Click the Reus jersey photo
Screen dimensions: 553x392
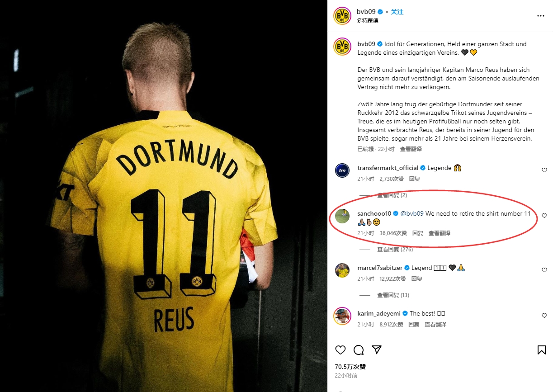(164, 196)
